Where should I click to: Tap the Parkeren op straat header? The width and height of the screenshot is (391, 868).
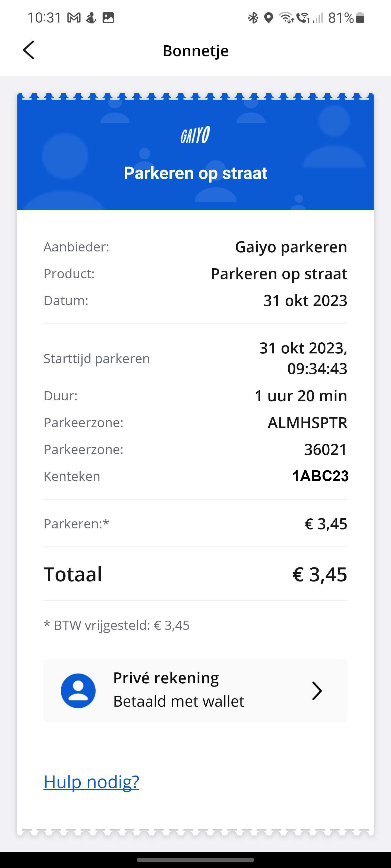[195, 173]
